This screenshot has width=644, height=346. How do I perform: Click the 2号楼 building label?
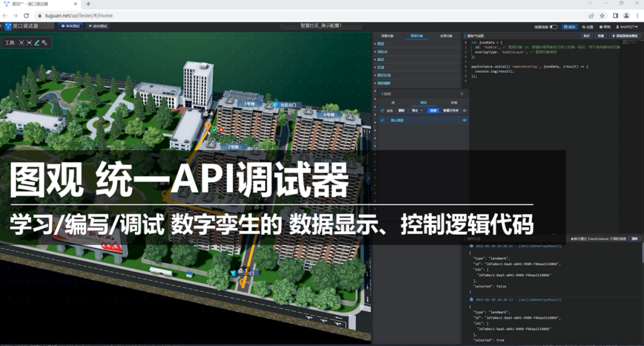click(x=233, y=147)
